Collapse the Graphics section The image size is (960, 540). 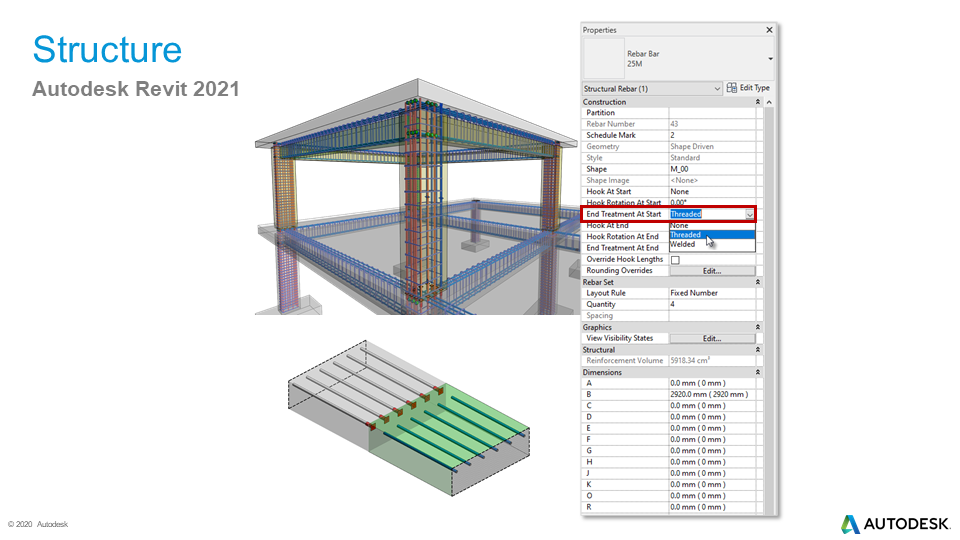[758, 327]
